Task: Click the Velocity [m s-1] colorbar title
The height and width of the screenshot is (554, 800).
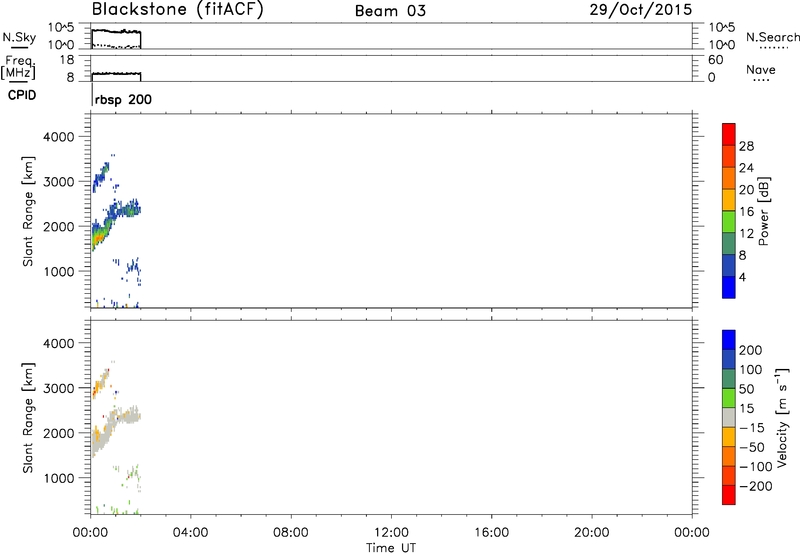Action: (782, 418)
